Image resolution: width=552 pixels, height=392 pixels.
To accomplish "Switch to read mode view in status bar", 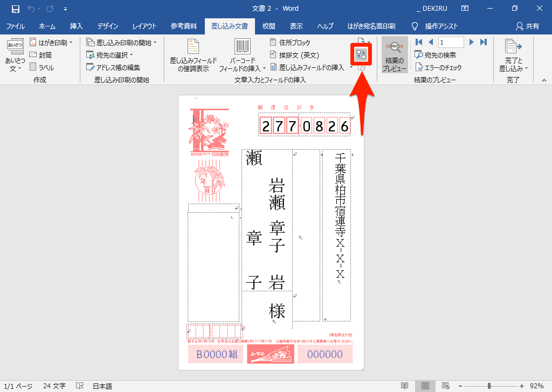I will [405, 386].
